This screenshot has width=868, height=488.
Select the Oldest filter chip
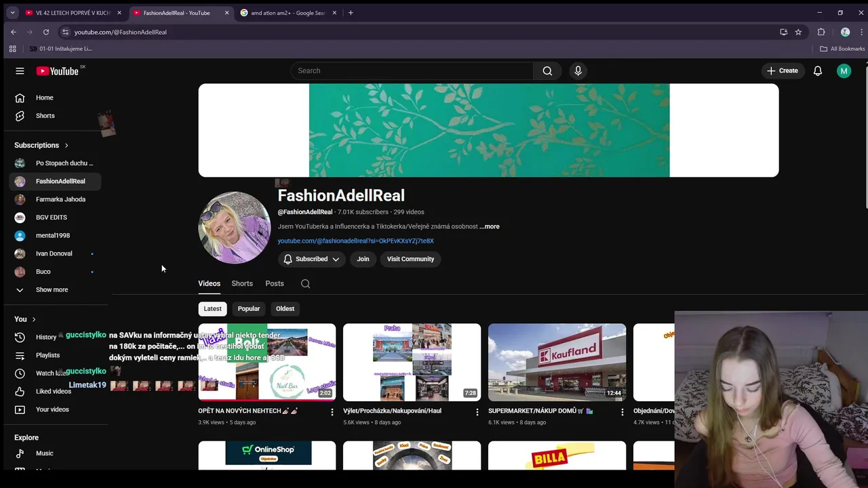(285, 309)
